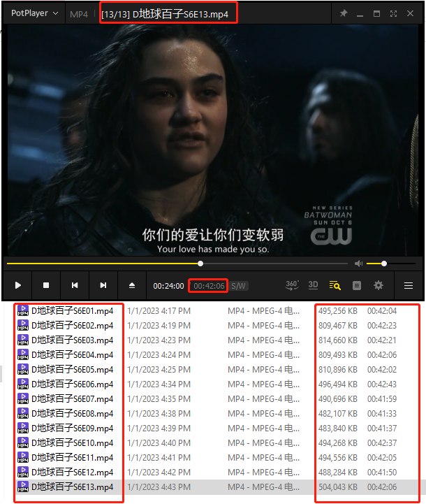Stop playback with the Stop button

click(46, 285)
